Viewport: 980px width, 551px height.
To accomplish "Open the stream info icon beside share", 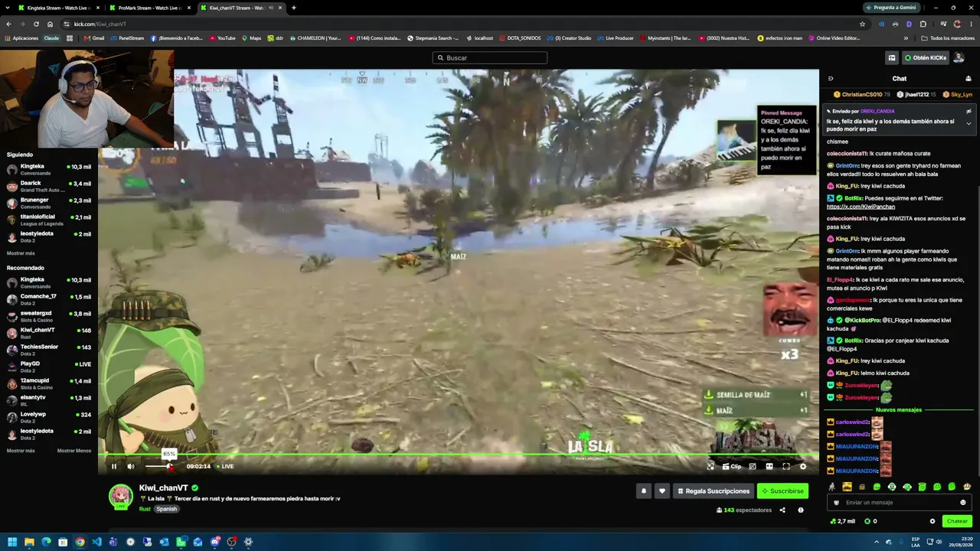I will [x=801, y=510].
